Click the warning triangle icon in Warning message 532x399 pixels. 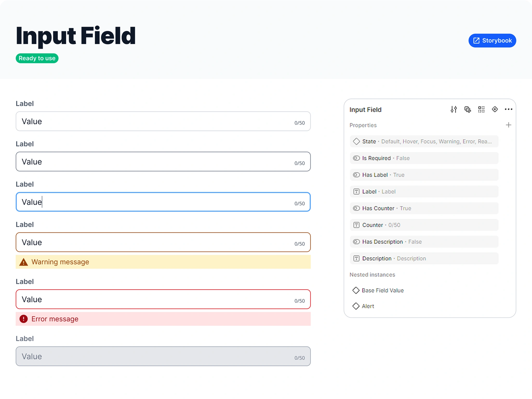[23, 262]
